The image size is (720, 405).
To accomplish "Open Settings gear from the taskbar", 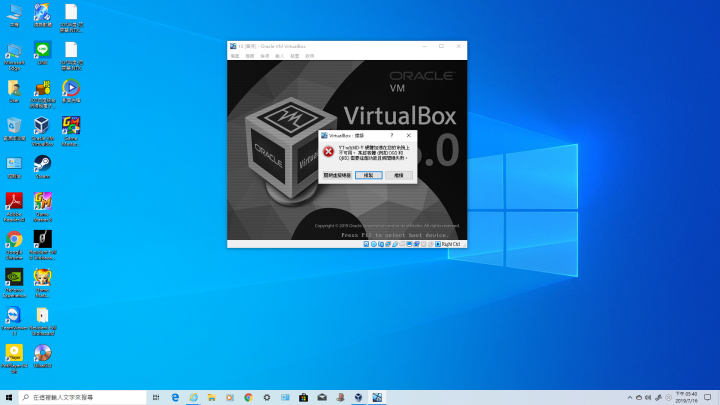I will click(x=267, y=397).
